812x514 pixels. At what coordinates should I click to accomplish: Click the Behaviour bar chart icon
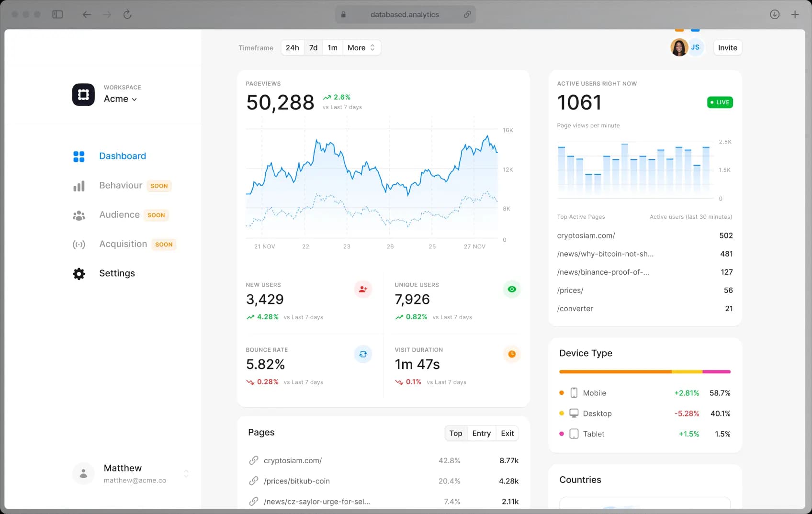click(x=79, y=186)
